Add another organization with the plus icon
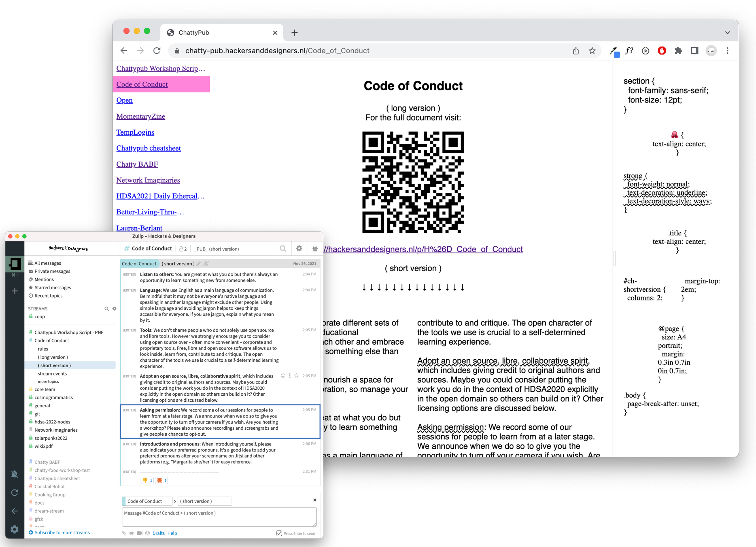Screen dimensions: 756x547 point(15,291)
